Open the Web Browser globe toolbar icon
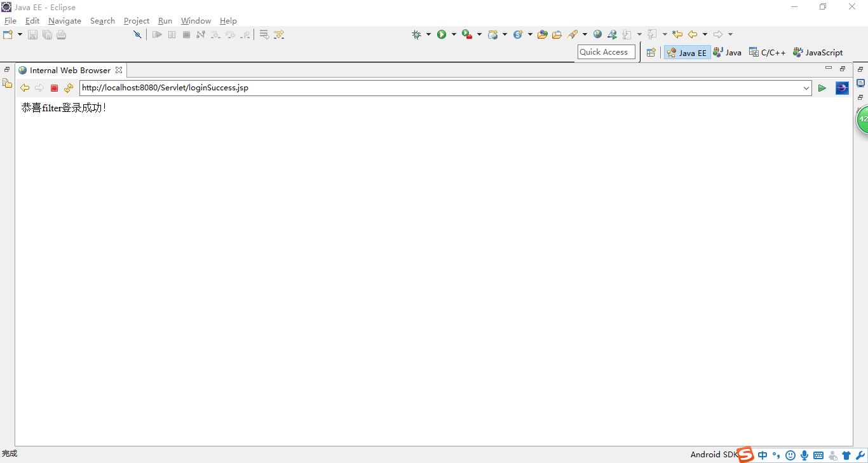This screenshot has width=868, height=463. 597,34
